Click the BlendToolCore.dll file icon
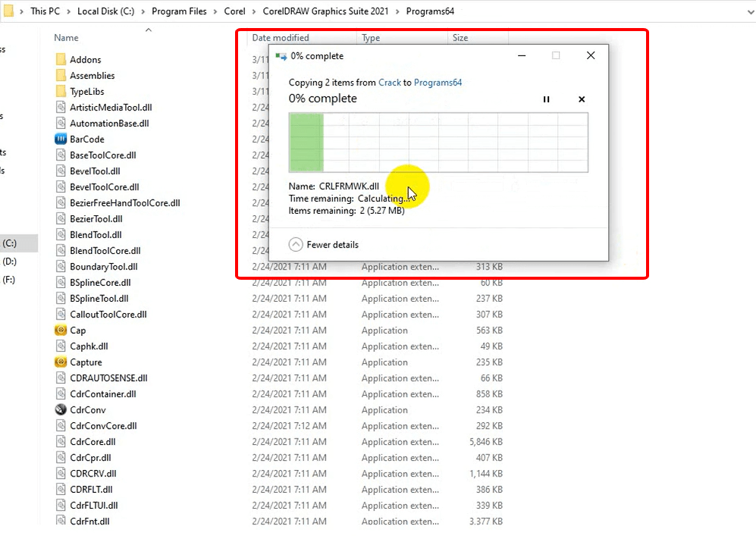 [61, 250]
